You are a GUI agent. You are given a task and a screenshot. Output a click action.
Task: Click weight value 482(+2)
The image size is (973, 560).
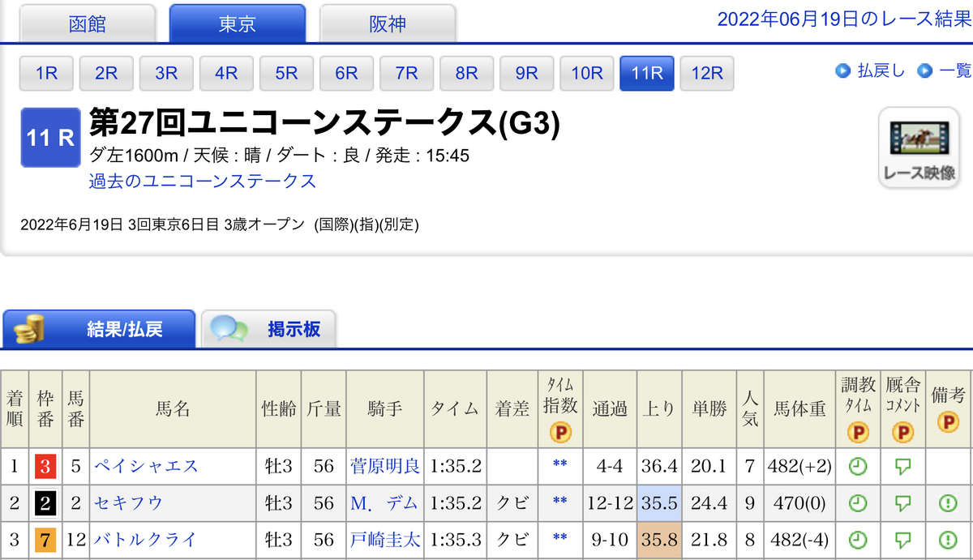(x=799, y=467)
